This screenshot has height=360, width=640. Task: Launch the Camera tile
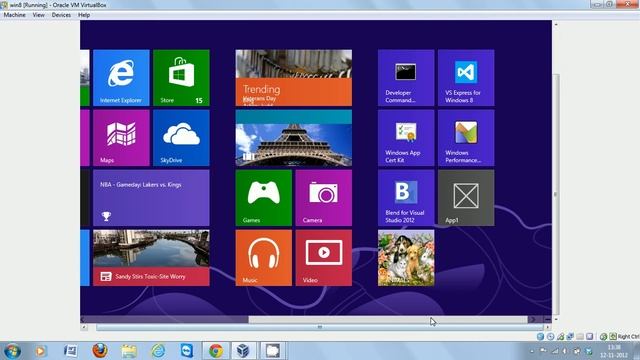[x=324, y=198]
